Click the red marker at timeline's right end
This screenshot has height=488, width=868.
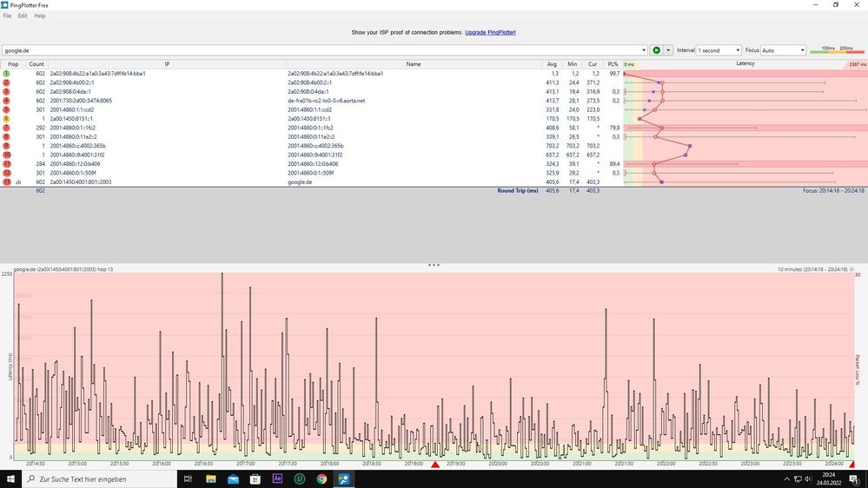(x=852, y=465)
